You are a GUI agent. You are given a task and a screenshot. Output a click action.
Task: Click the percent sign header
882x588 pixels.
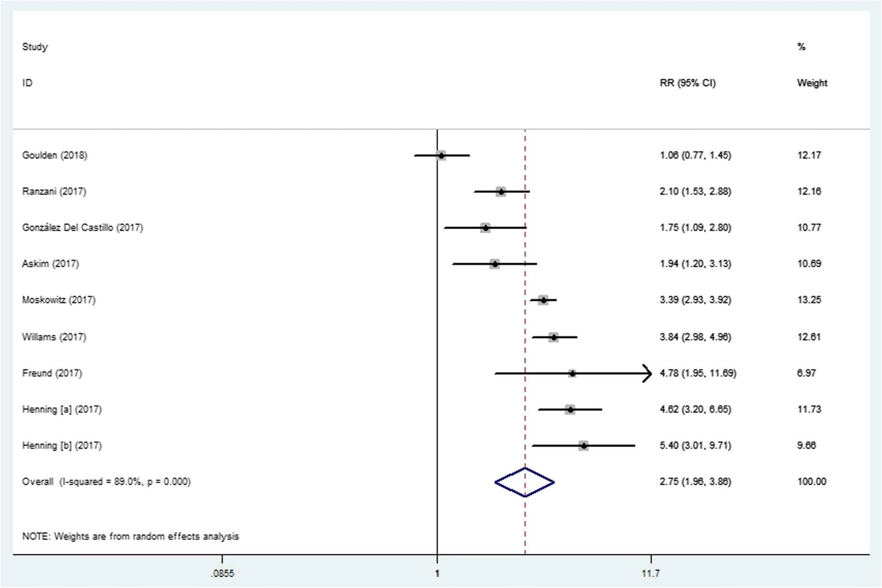[801, 47]
